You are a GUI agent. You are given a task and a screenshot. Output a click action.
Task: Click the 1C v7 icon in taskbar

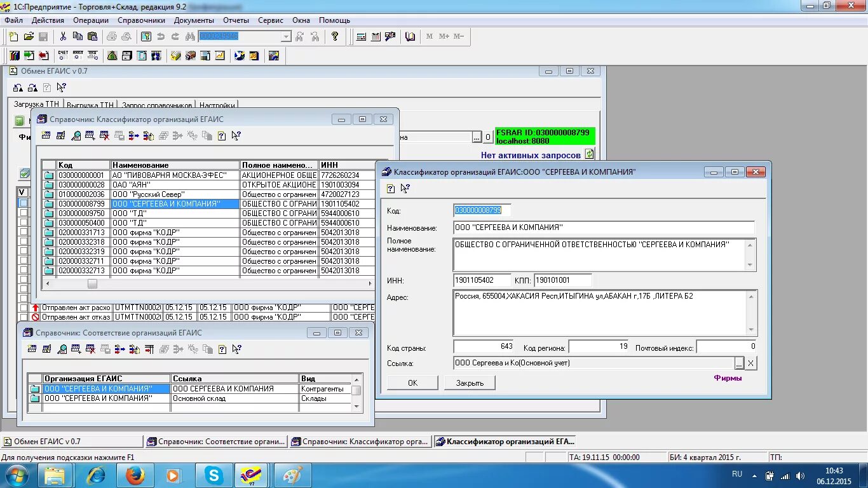(x=250, y=475)
